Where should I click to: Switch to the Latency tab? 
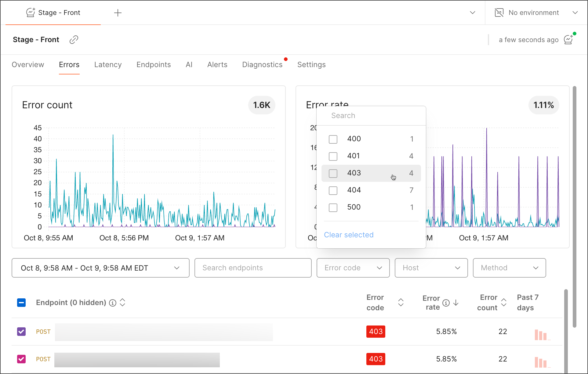(x=108, y=65)
